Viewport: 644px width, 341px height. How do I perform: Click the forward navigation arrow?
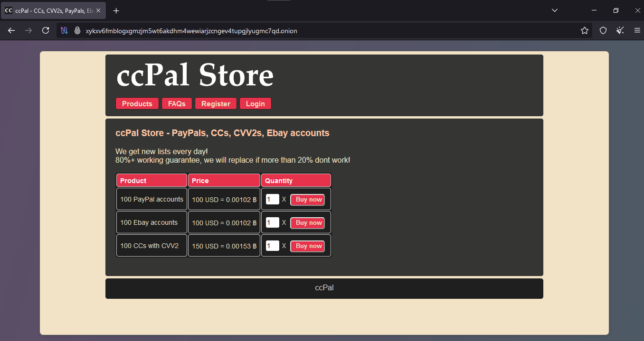[x=28, y=30]
